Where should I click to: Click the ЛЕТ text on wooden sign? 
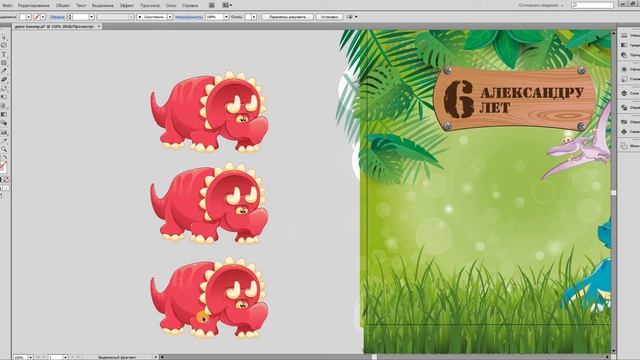tap(494, 108)
